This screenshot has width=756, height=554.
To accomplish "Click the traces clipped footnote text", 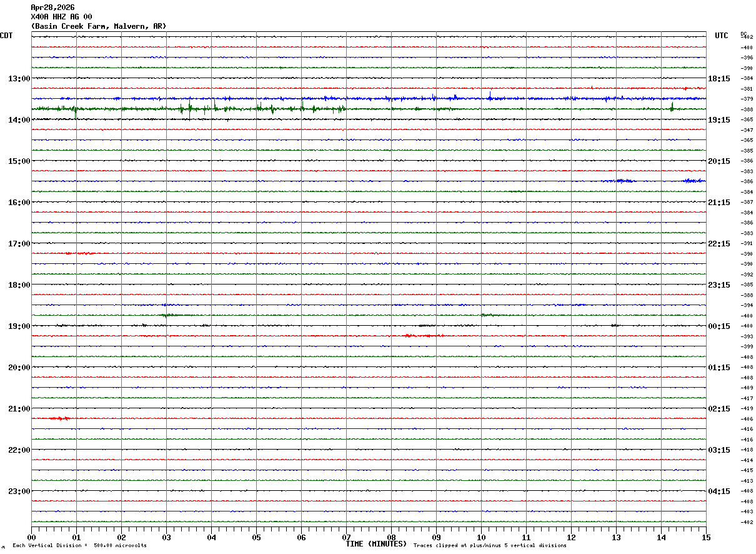I will [490, 546].
